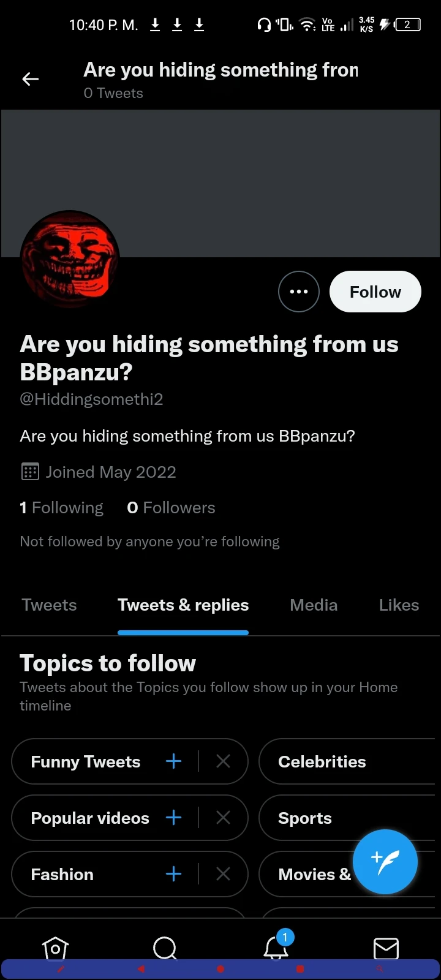Dismiss the Fashion topic
The height and width of the screenshot is (980, 441).
[x=223, y=874]
